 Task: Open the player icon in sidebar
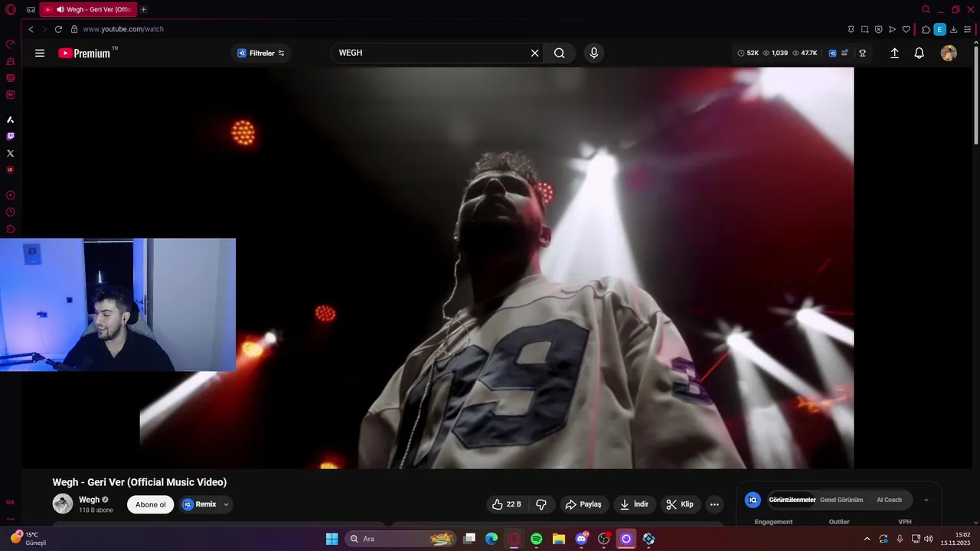[x=11, y=195]
